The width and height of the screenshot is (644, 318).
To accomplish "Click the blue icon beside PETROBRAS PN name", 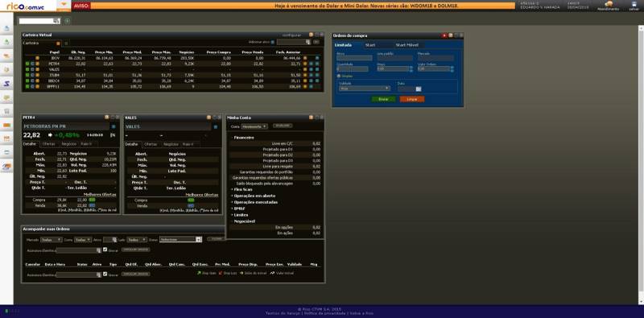I will pos(114,127).
